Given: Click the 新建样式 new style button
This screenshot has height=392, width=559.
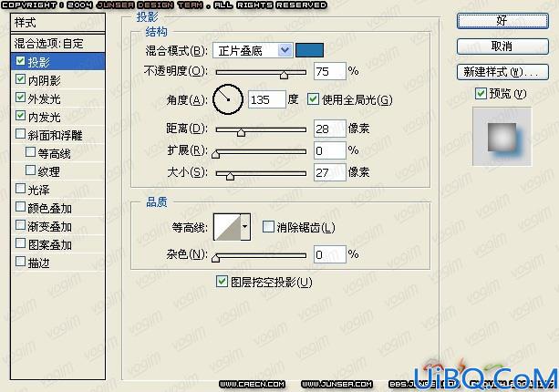Looking at the screenshot, I should 502,72.
